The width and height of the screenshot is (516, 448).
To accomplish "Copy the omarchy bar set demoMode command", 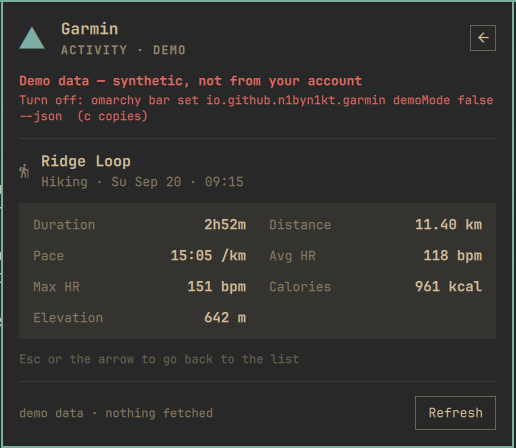I will (x=256, y=108).
